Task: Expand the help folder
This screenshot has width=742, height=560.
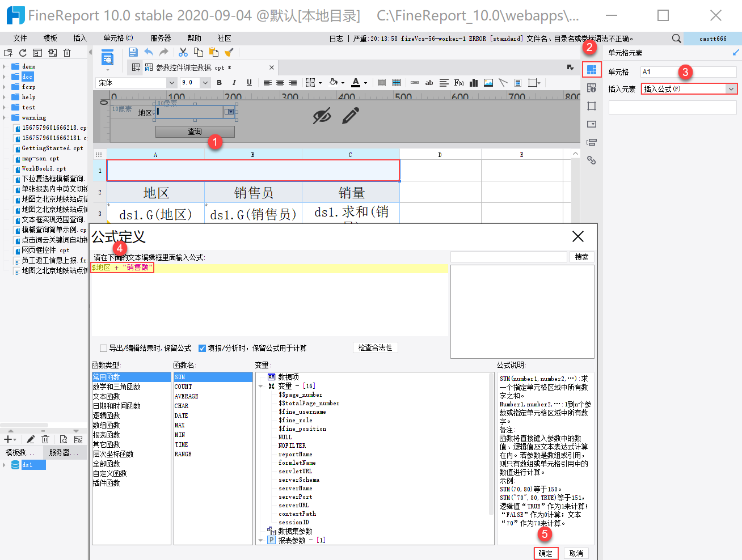Action: coord(5,97)
